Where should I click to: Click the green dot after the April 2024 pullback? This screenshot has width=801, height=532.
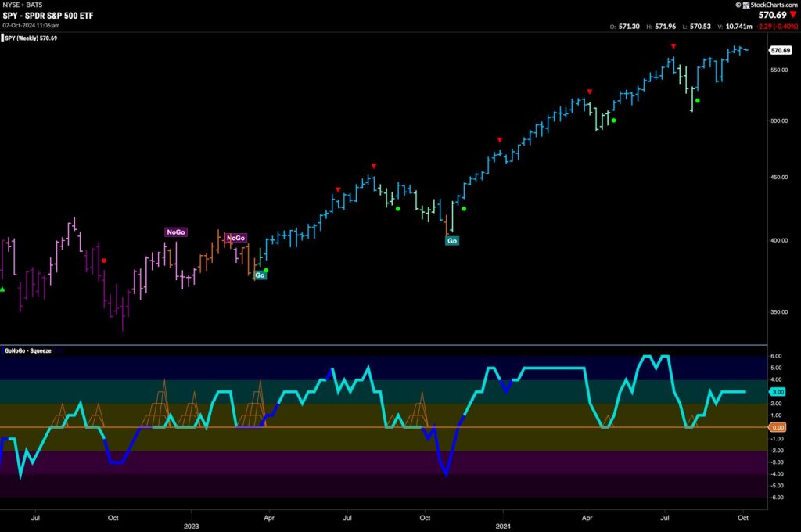click(x=613, y=120)
